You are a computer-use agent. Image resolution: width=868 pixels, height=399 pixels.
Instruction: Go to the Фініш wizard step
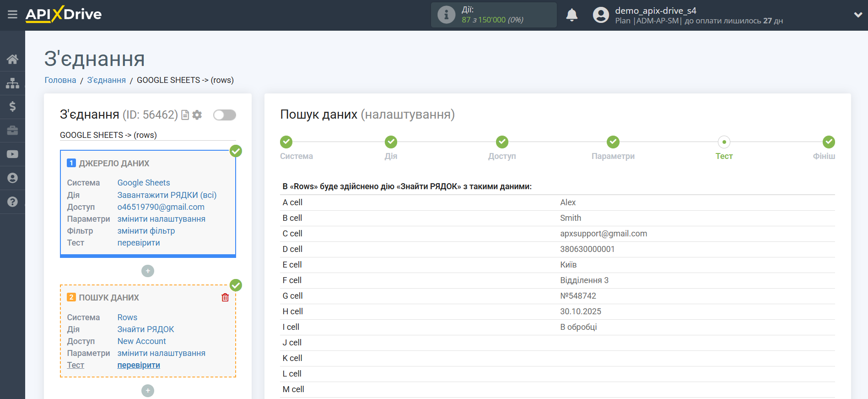pyautogui.click(x=828, y=142)
